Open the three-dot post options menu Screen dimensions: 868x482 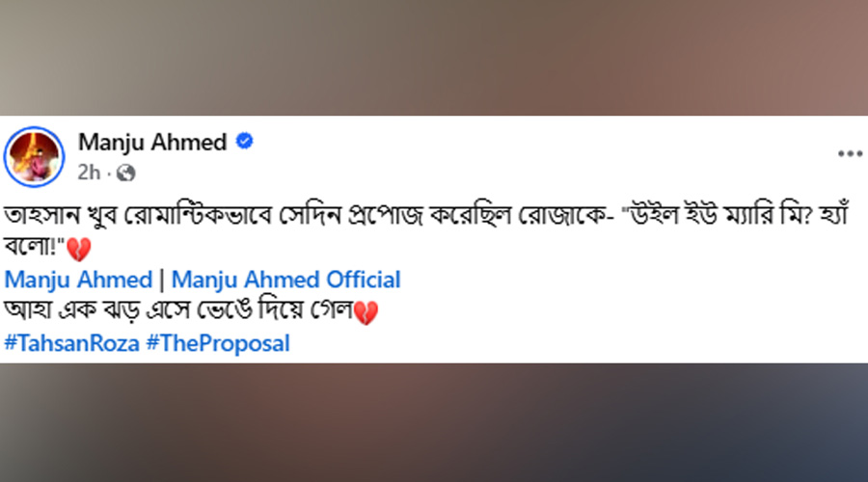pos(849,154)
